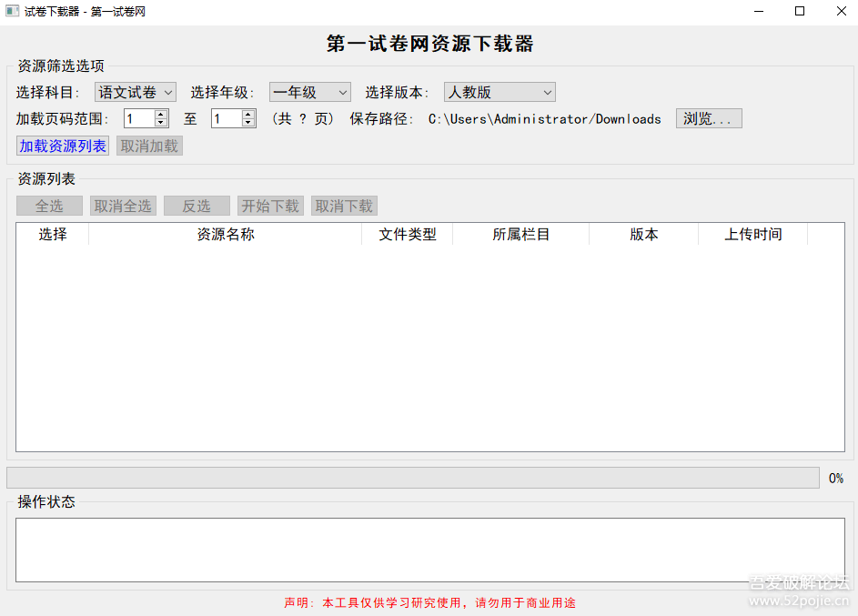Click the red 声明 disclaimer text
This screenshot has width=858, height=616.
click(430, 603)
